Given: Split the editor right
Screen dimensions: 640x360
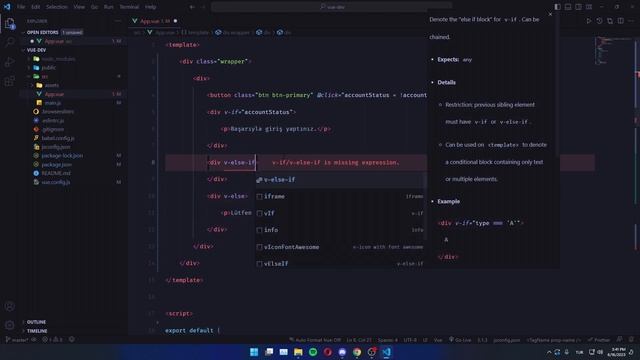Looking at the screenshot, I should 620,21.
